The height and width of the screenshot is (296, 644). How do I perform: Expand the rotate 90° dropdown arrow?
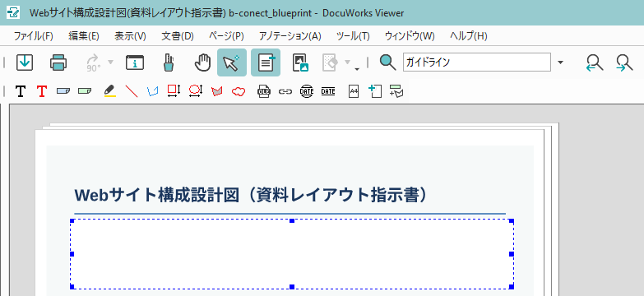pyautogui.click(x=110, y=62)
